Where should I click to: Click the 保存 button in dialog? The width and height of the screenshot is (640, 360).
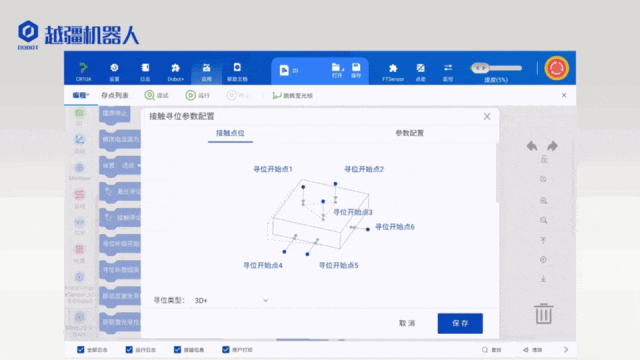[x=460, y=323]
